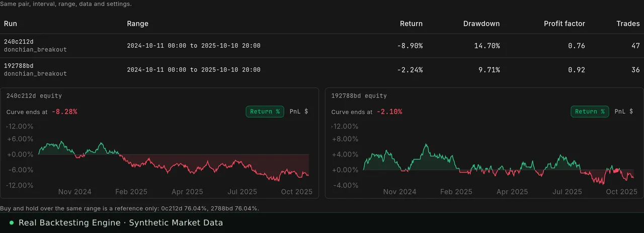Click trades count 47

635,46
